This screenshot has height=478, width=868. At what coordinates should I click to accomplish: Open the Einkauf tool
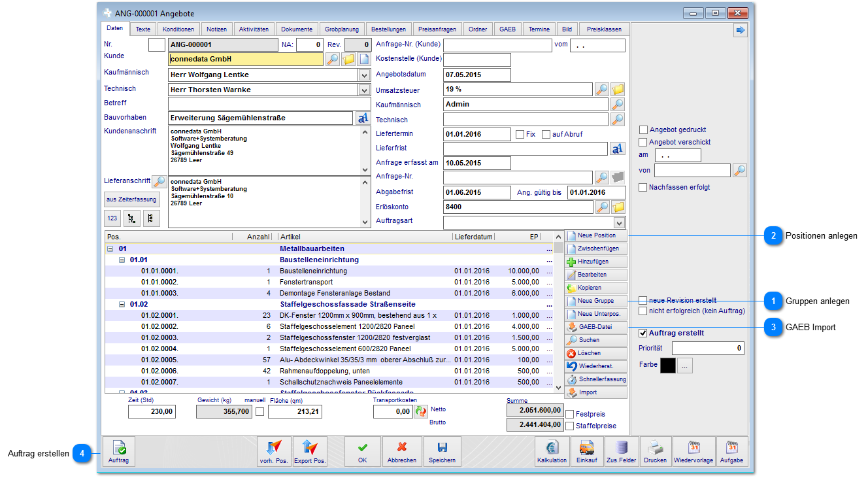coord(586,452)
